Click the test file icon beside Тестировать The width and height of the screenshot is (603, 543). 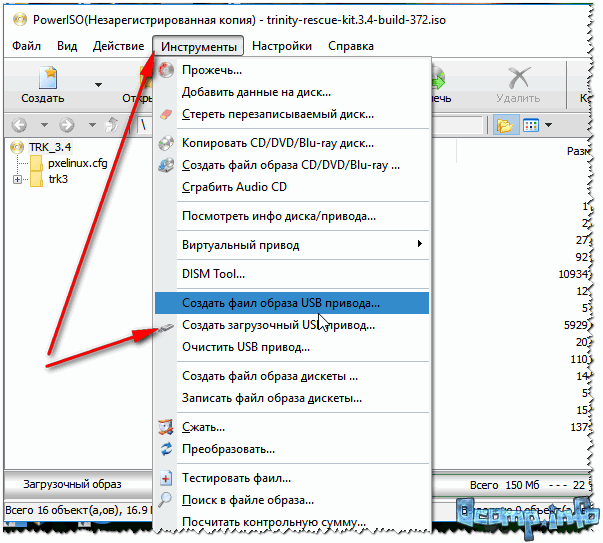(166, 478)
